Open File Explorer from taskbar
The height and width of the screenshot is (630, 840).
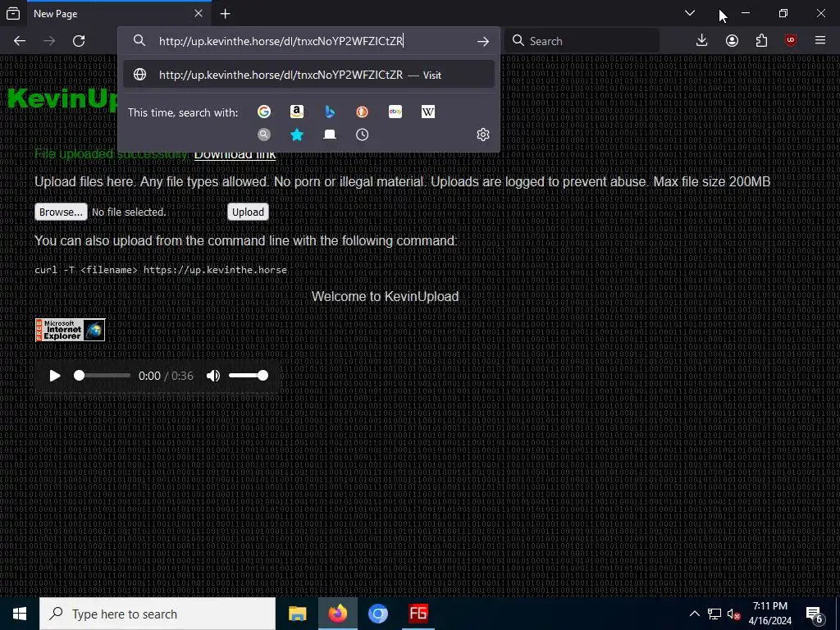point(297,614)
